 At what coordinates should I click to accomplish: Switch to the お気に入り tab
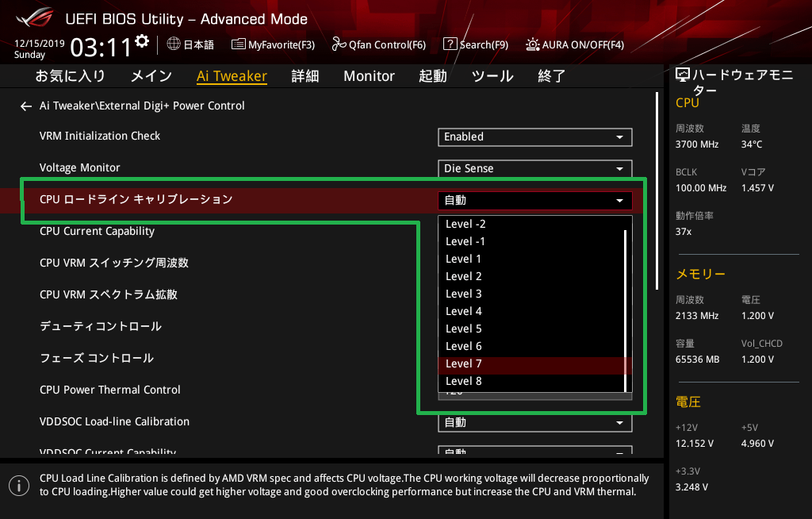point(70,76)
